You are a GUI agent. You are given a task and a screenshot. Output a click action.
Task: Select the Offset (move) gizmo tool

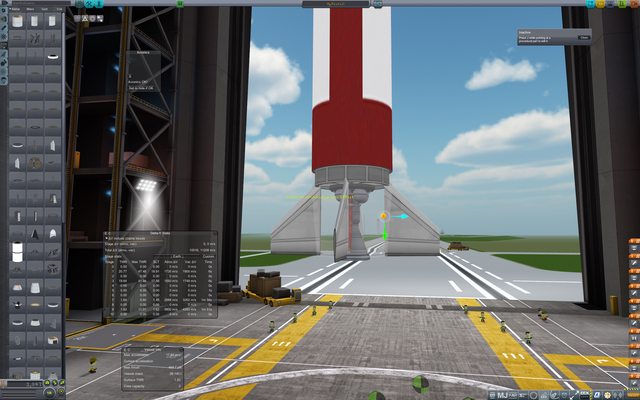point(84,18)
